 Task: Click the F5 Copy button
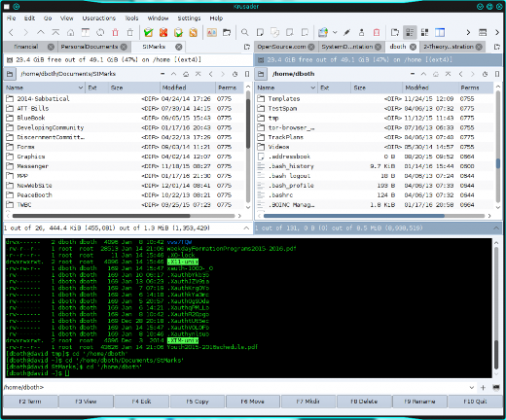tap(198, 402)
